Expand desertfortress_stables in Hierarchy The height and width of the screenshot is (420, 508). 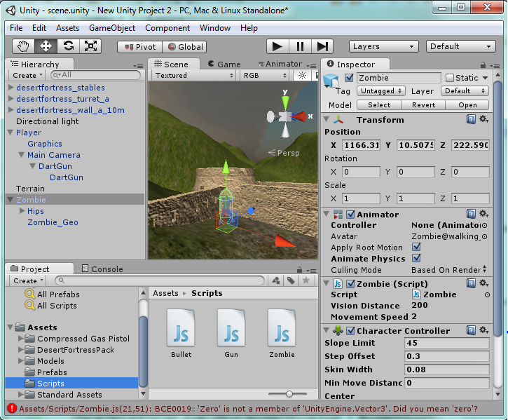(x=11, y=87)
